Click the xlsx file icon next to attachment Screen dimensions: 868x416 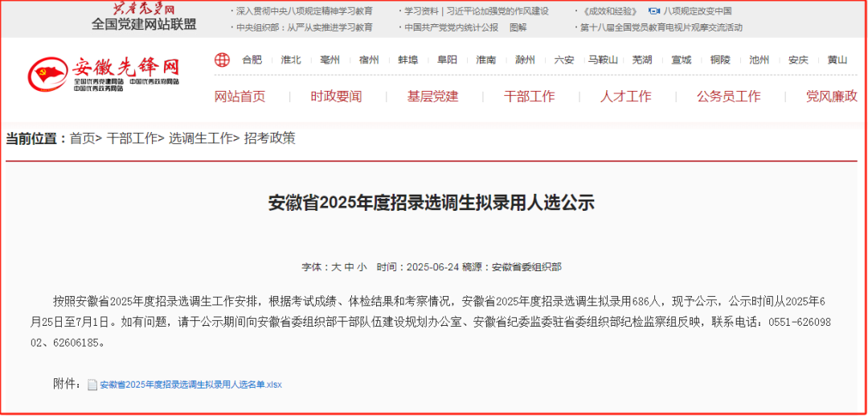pos(92,385)
